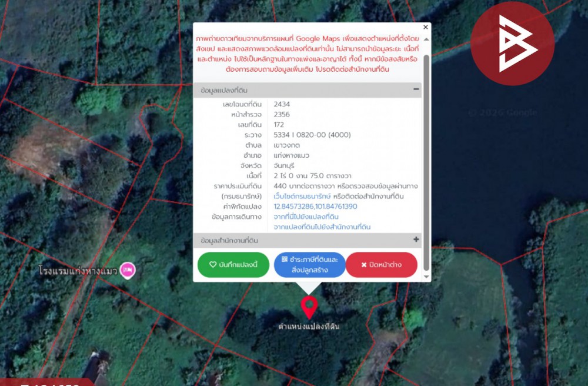Open the จากแปลงที่ดินไปยังสำนักงานที่ดิน directions link
Viewport: 588px width, 386px height.
[322, 227]
